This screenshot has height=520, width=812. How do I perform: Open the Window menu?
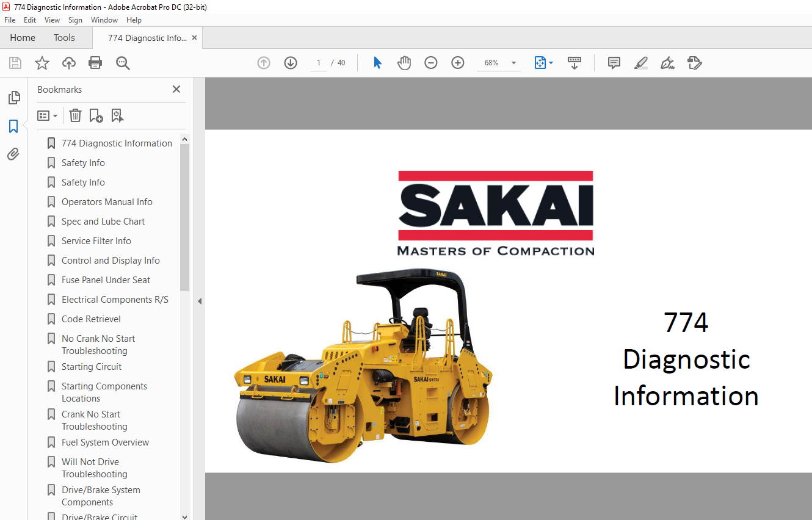(x=104, y=20)
